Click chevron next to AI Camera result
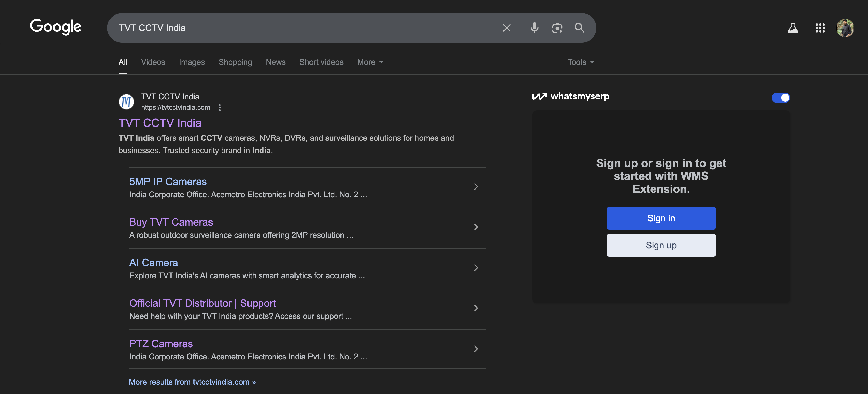Viewport: 868px width, 394px height. [476, 268]
